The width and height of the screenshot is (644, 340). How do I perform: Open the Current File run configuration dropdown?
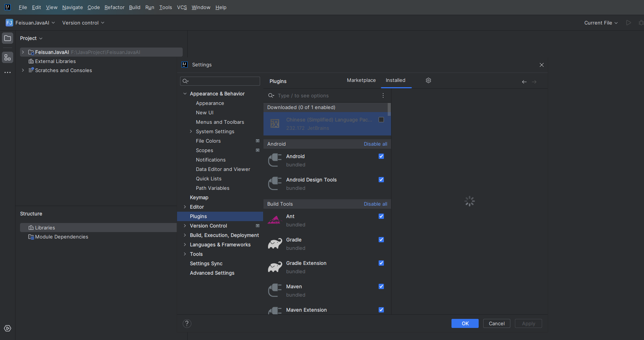pyautogui.click(x=601, y=23)
